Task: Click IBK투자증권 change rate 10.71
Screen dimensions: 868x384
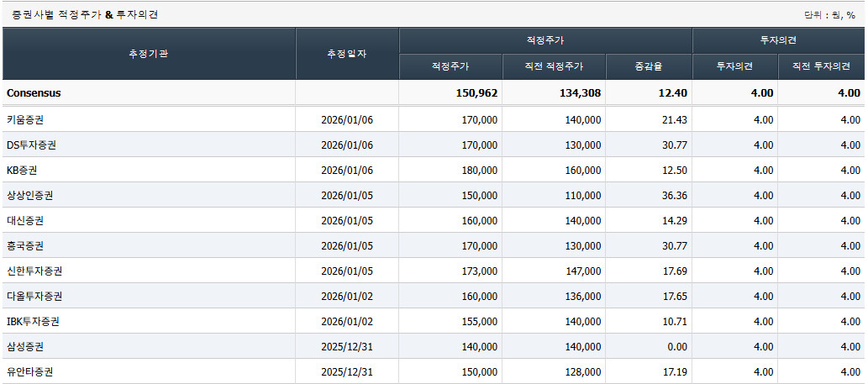Action: [675, 322]
